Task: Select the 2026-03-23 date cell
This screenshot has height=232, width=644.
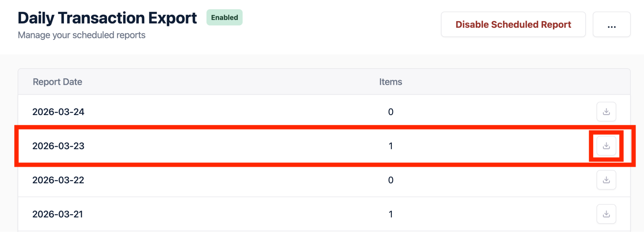Action: [x=58, y=146]
